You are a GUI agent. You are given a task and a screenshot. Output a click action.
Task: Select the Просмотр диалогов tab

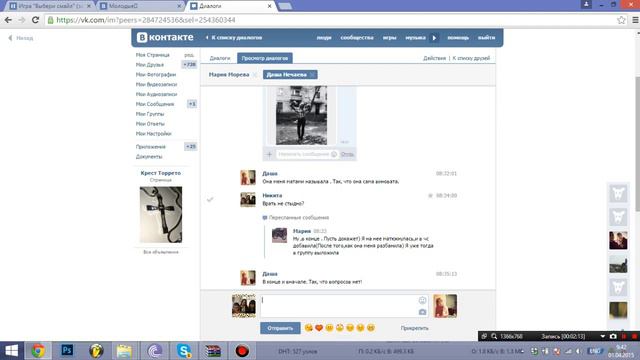point(264,58)
